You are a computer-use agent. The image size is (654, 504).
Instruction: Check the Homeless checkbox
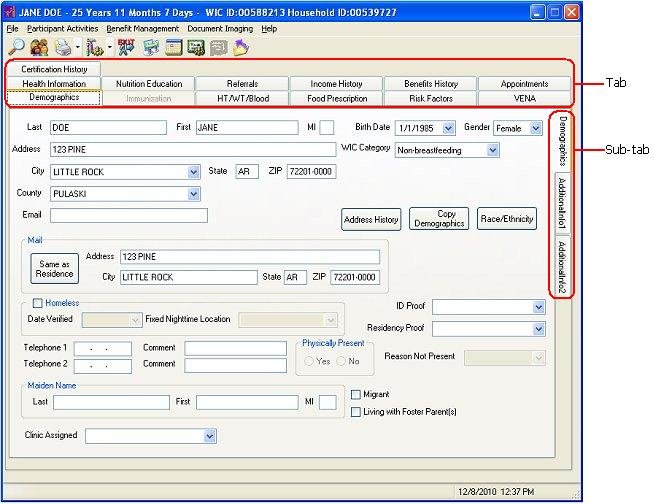[x=38, y=303]
